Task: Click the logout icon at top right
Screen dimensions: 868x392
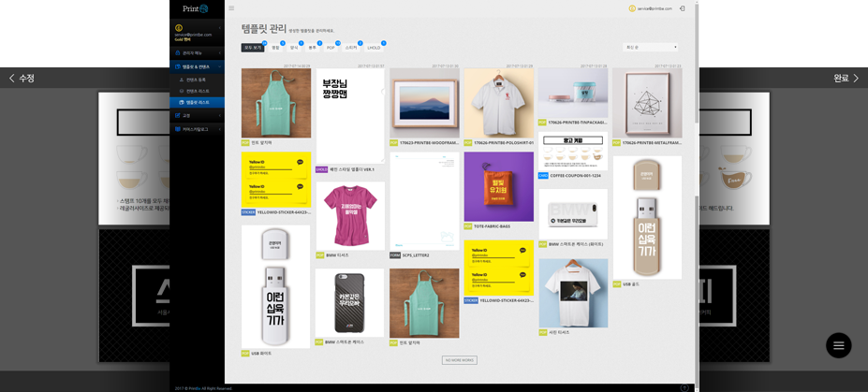Action: click(683, 8)
